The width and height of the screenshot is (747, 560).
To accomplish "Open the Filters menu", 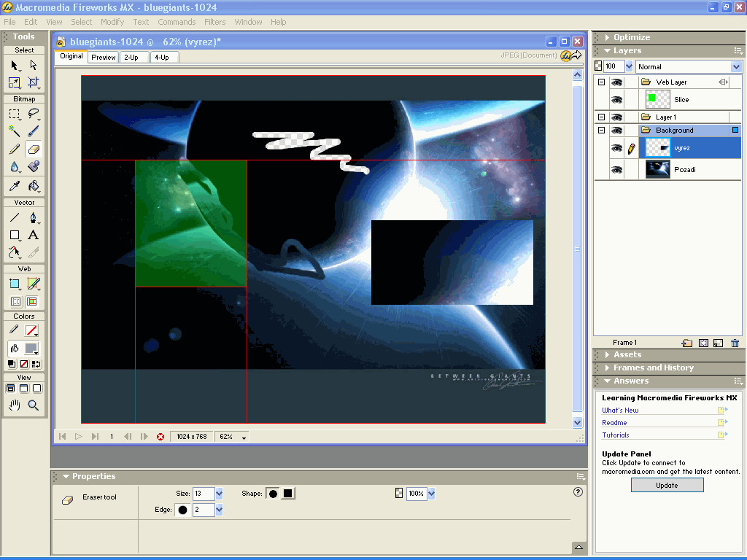I will tap(215, 22).
